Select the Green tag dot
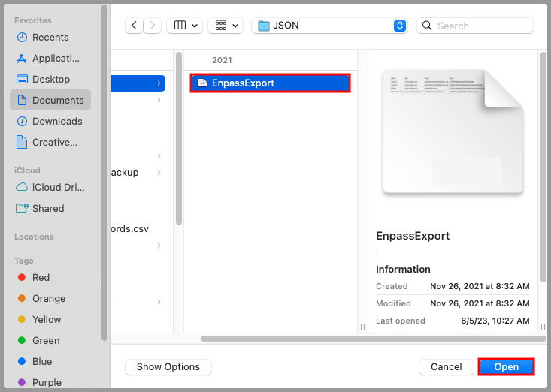Viewport: 551px width, 392px height. tap(21, 340)
